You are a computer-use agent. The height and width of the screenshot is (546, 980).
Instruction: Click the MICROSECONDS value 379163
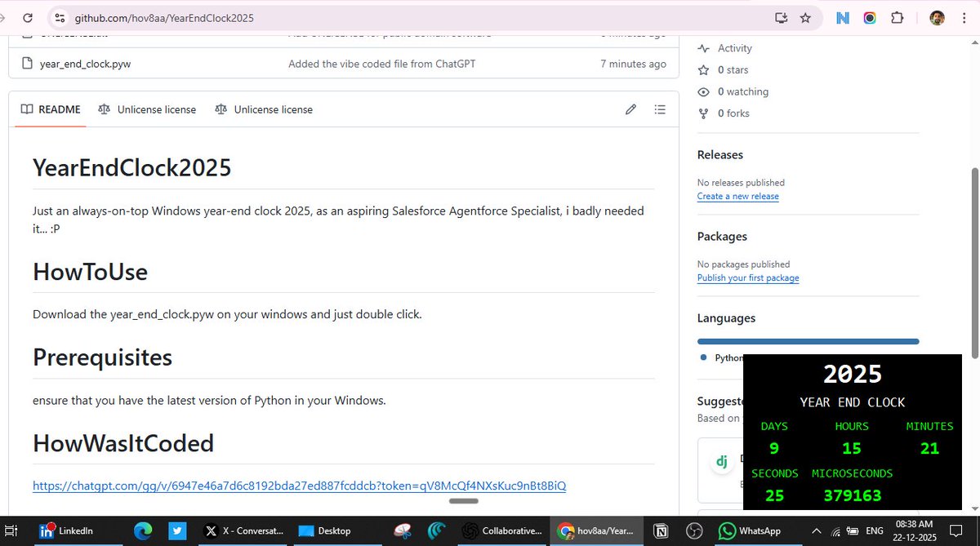(x=853, y=495)
